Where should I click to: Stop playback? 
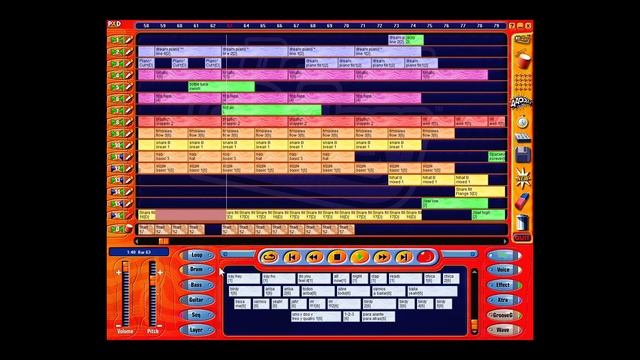coord(337,257)
